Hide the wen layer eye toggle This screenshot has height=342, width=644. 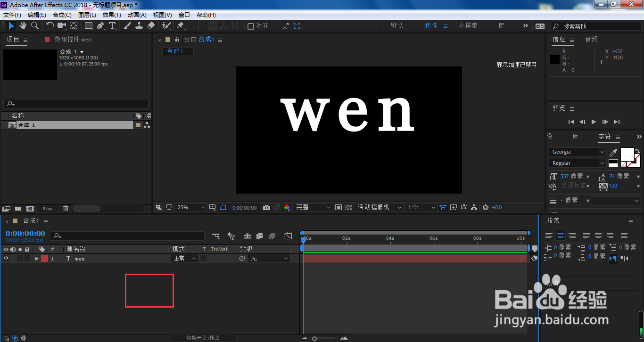tap(6, 258)
